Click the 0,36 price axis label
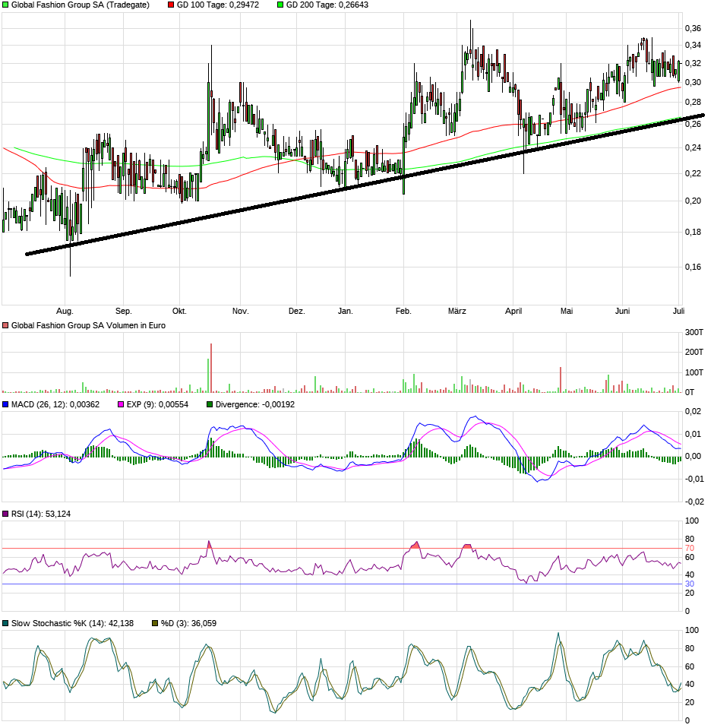 click(692, 28)
